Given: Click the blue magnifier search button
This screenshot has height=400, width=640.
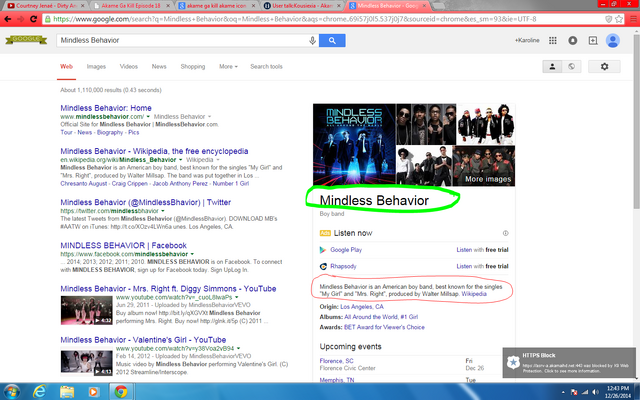Looking at the screenshot, I should click(332, 40).
